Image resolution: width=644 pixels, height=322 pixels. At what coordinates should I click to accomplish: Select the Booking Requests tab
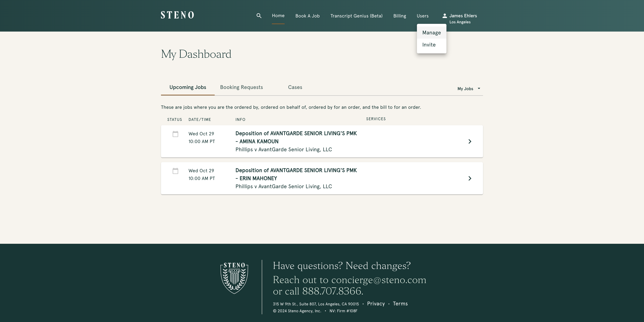click(x=241, y=87)
